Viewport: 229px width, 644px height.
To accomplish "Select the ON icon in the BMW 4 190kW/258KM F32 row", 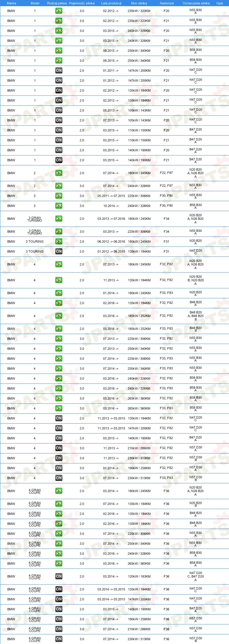I will 59,468.
